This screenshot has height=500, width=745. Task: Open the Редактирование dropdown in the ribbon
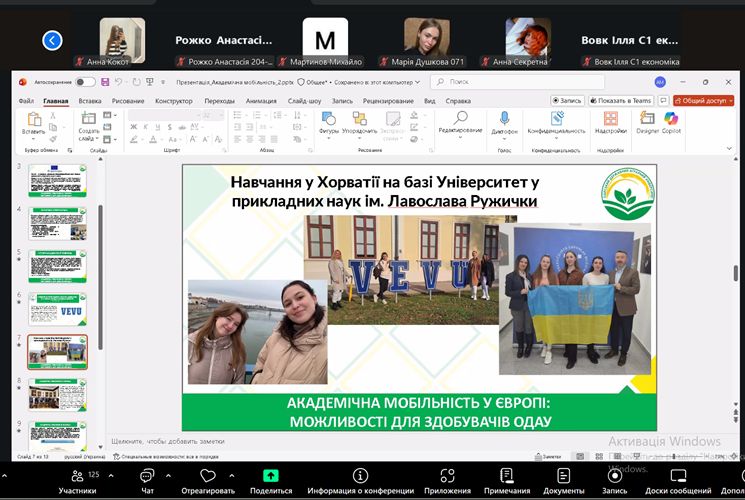click(x=460, y=122)
